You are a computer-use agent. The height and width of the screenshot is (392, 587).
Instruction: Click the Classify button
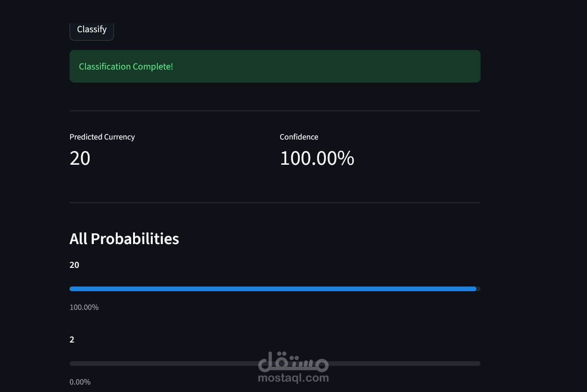pyautogui.click(x=92, y=29)
